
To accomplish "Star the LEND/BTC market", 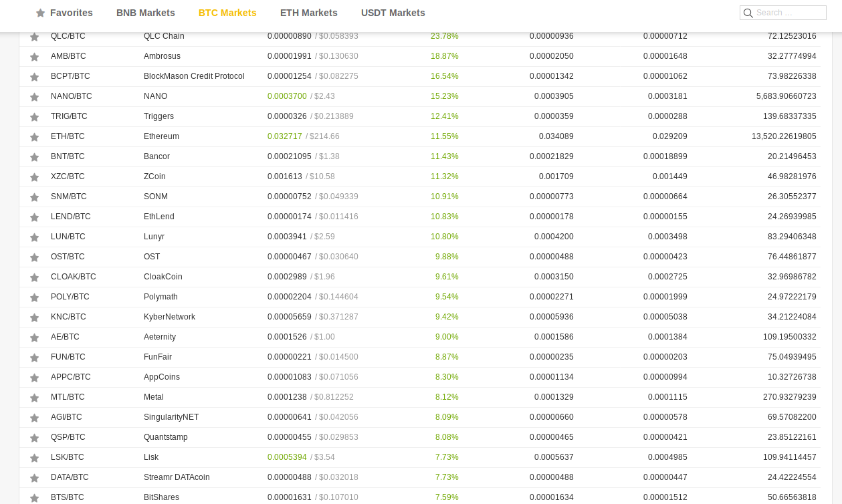I will (x=34, y=217).
